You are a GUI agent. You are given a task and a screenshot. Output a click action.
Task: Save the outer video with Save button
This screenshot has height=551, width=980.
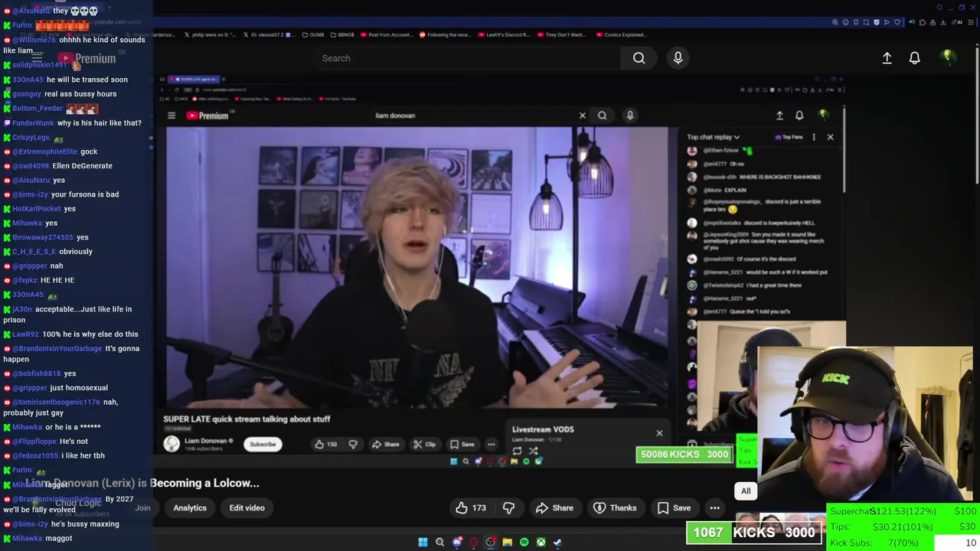(674, 508)
